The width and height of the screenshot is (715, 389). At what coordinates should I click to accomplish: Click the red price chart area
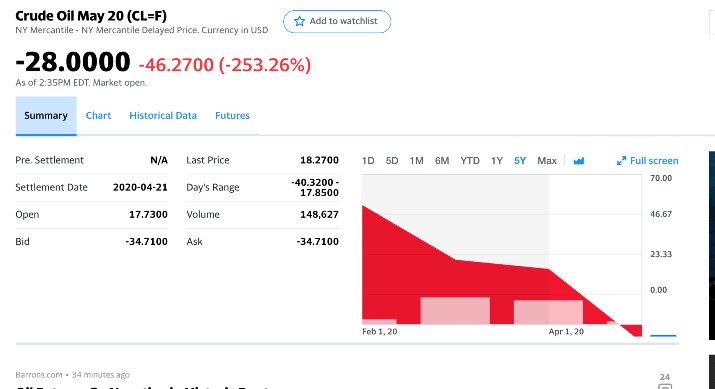tap(456, 274)
